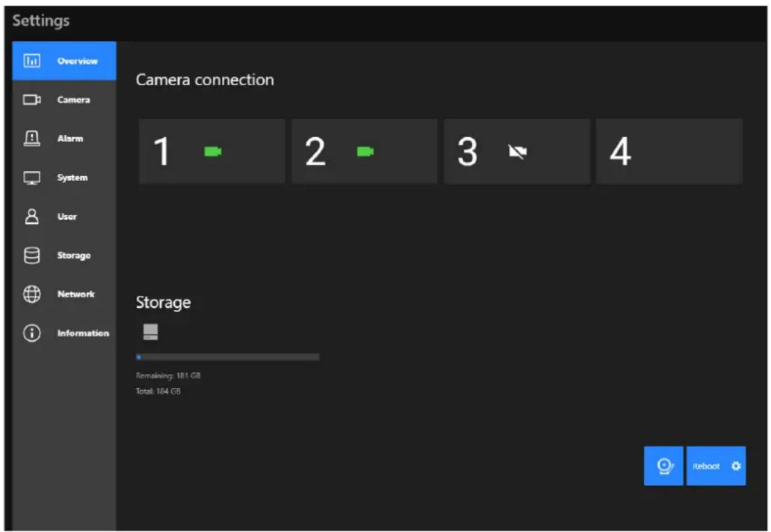Open Network settings label
This screenshot has width=771, height=532.
[76, 294]
